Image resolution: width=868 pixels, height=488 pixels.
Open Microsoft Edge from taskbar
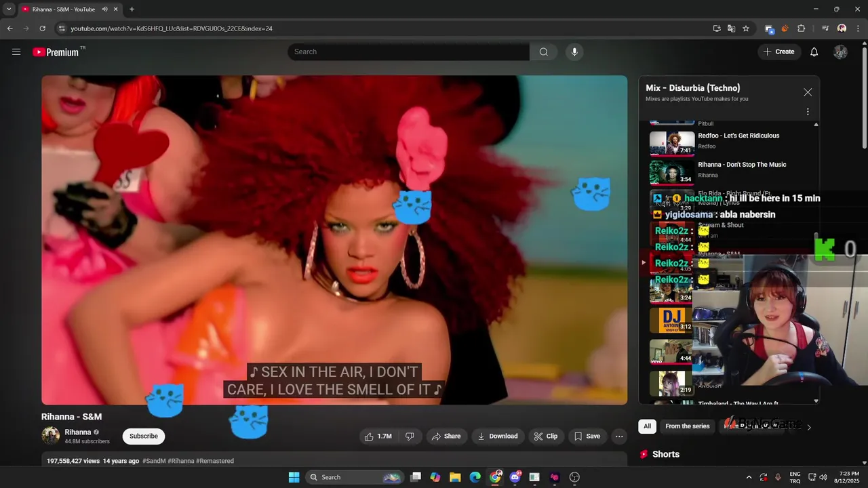pyautogui.click(x=475, y=477)
